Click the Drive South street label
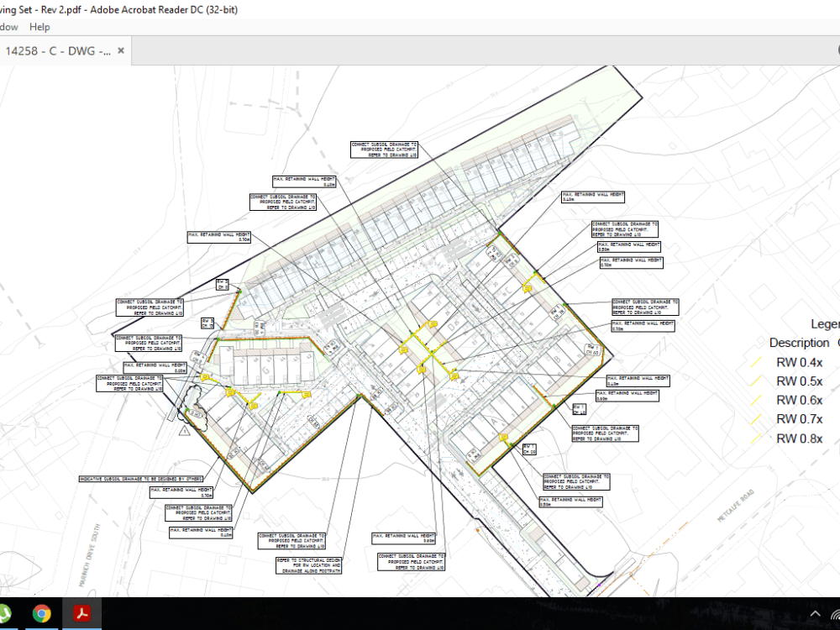840x630 pixels. [90, 555]
